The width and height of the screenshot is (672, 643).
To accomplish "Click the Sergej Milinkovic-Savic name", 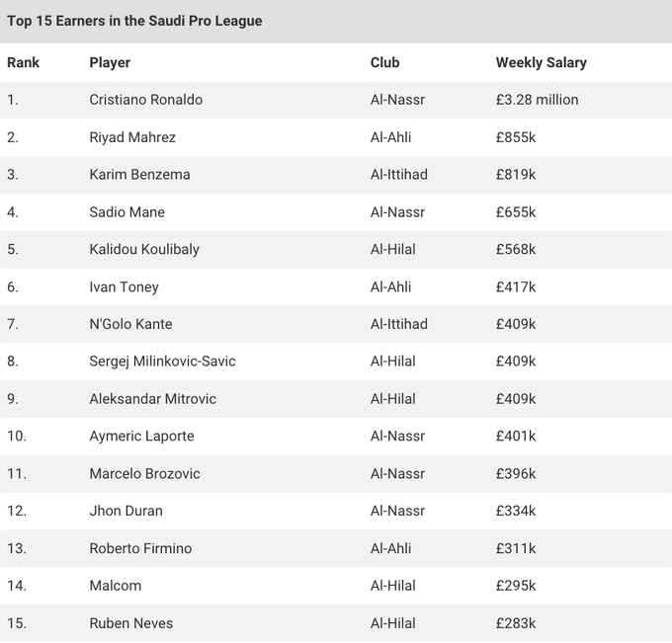I will pos(162,362).
